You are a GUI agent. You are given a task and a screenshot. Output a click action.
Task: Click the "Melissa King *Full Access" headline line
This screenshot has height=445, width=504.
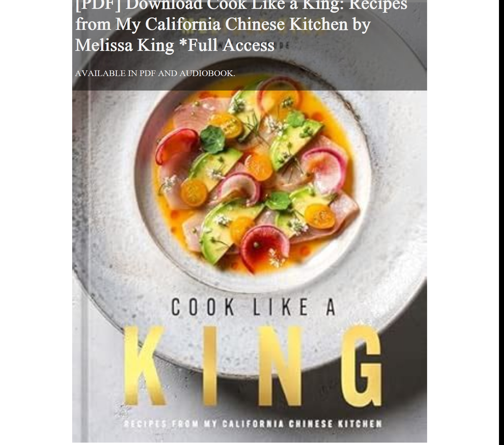[175, 45]
